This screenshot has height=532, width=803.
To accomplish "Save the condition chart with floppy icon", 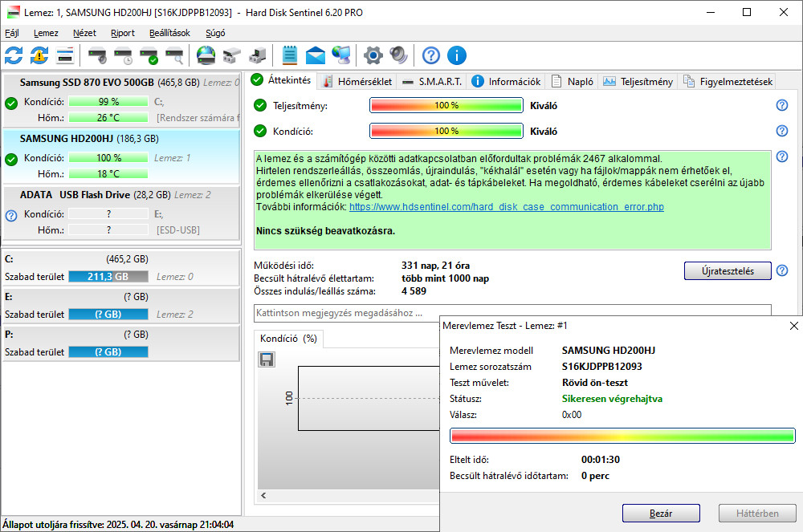I will pos(267,359).
